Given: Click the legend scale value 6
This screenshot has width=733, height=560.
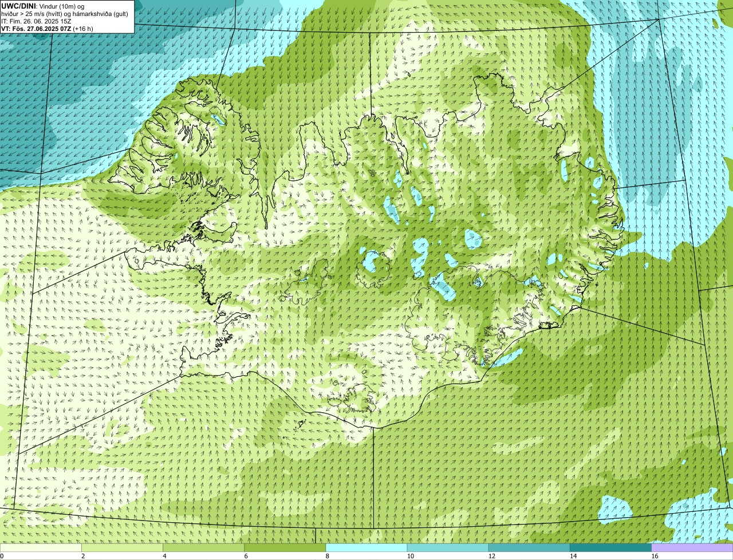Looking at the screenshot, I should click(246, 556).
